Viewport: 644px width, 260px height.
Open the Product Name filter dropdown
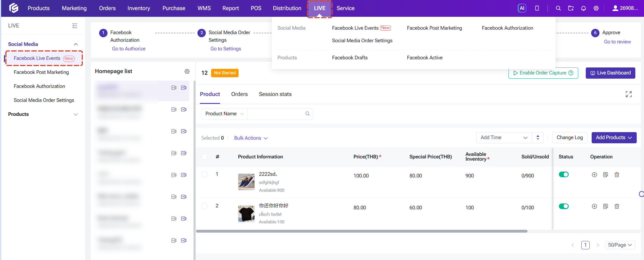[225, 114]
